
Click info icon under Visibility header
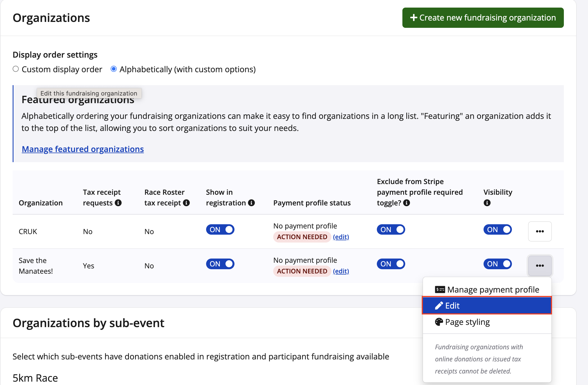(x=487, y=203)
